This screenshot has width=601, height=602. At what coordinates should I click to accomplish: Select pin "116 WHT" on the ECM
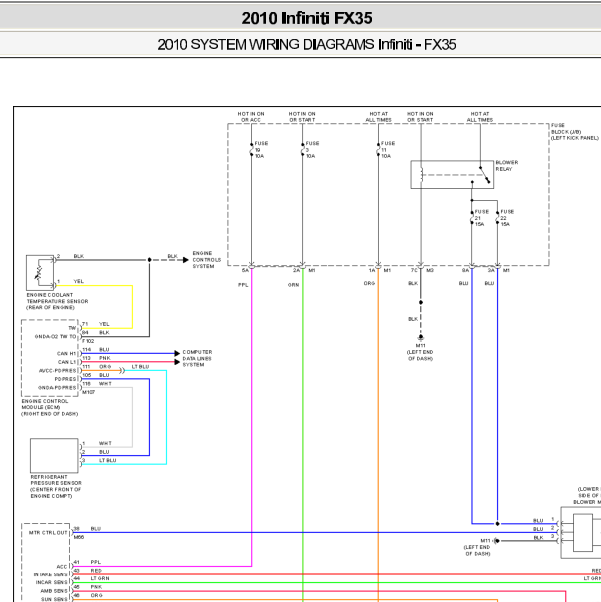pyautogui.click(x=97, y=384)
